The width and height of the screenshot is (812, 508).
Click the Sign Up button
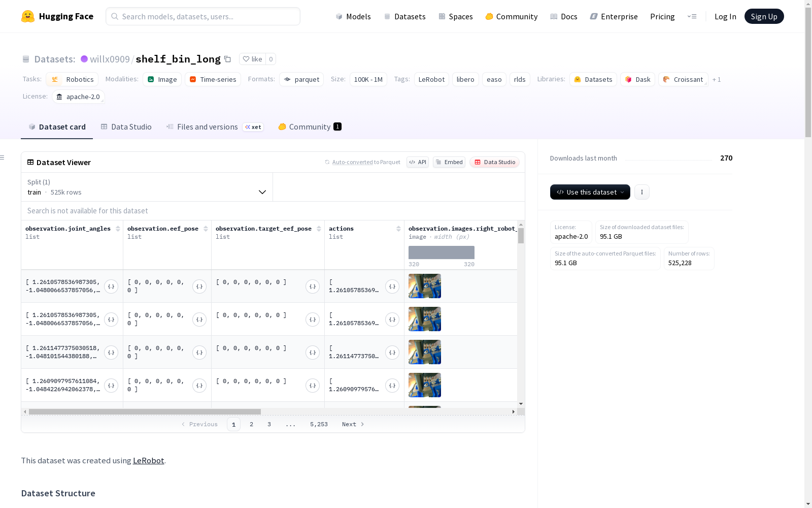click(x=764, y=16)
